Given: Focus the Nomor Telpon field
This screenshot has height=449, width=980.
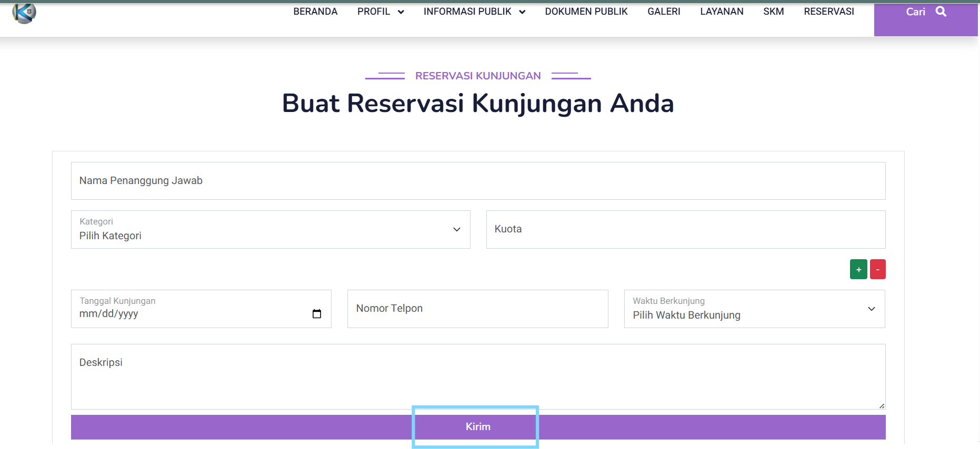Looking at the screenshot, I should pyautogui.click(x=478, y=309).
